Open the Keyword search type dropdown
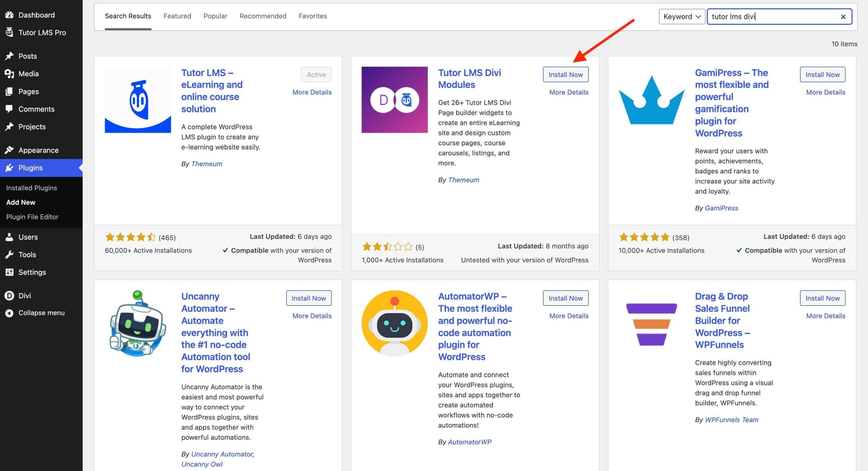Viewport: 868px width, 471px height. (x=682, y=17)
